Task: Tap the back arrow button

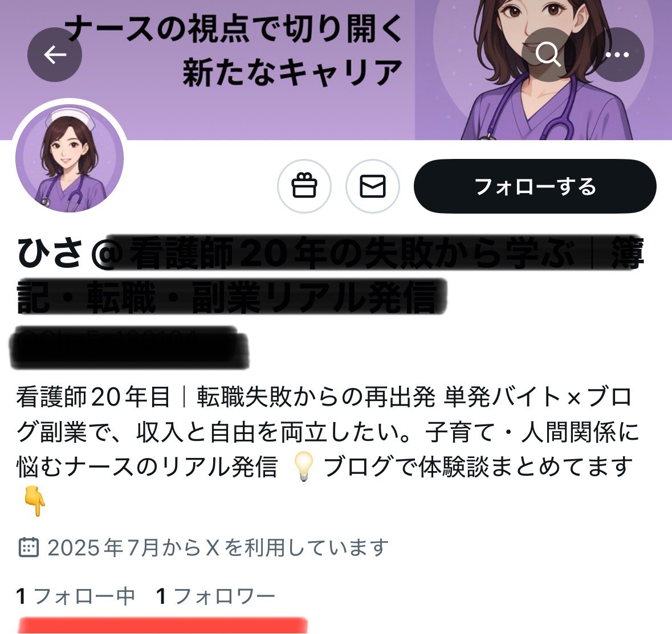Action: pos(55,55)
